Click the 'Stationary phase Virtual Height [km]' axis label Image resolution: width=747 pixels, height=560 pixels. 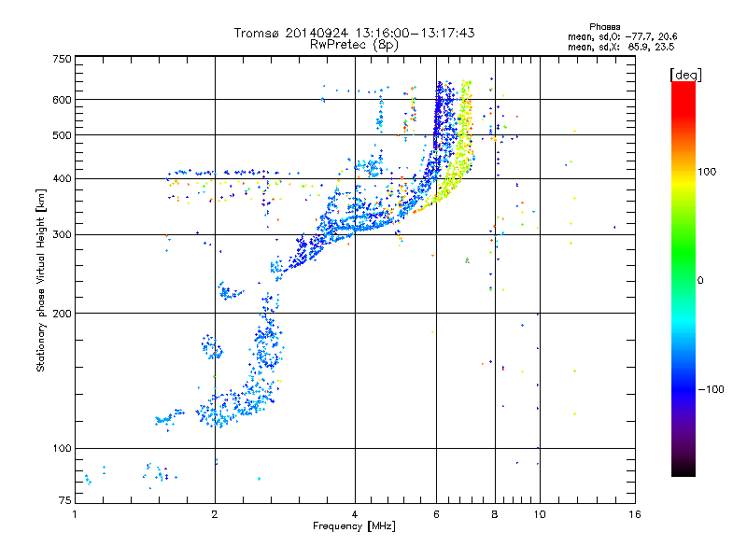pyautogui.click(x=41, y=280)
